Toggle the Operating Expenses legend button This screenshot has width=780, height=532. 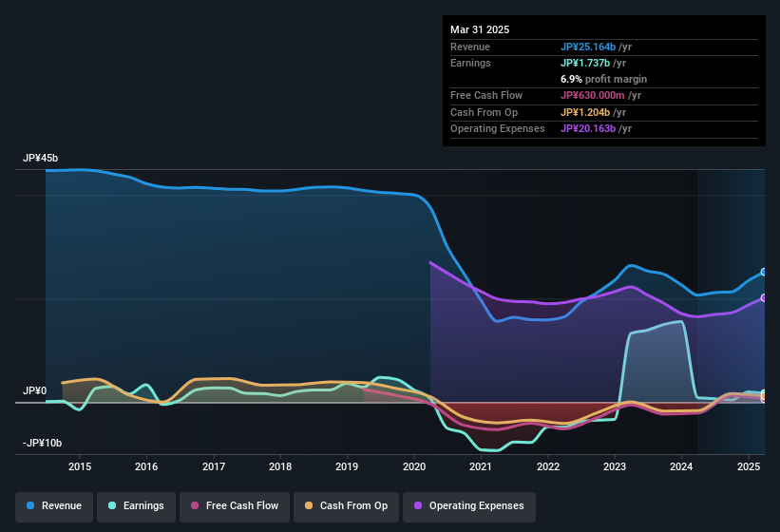(468, 506)
